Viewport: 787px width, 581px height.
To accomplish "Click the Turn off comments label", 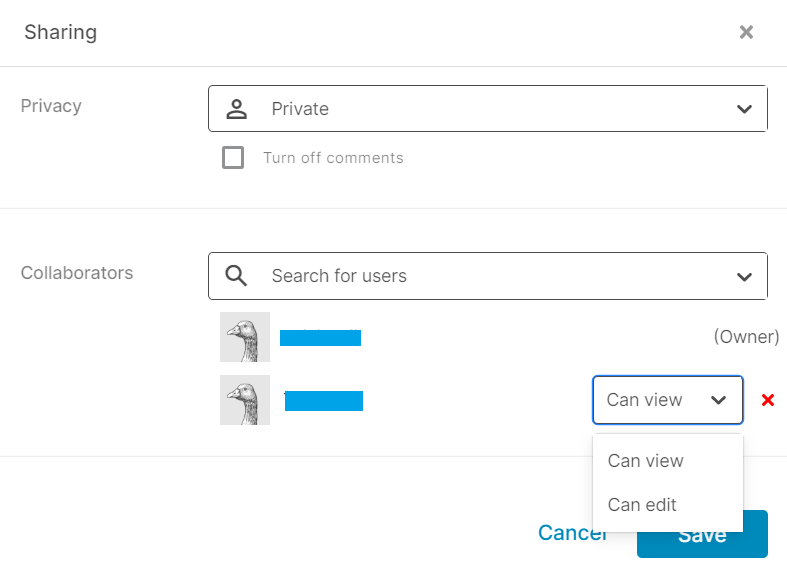I will pos(333,158).
